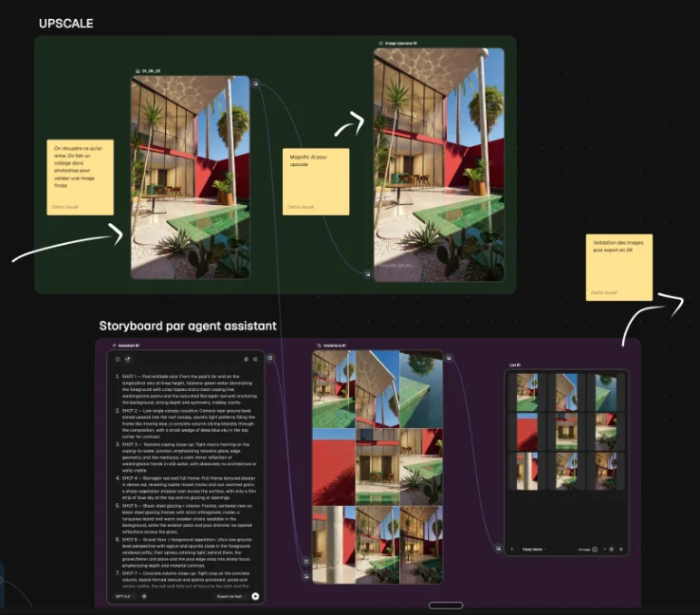The width and height of the screenshot is (700, 615).
Task: Click the SHOT 6 description in the Assistant
Action: pos(189,552)
